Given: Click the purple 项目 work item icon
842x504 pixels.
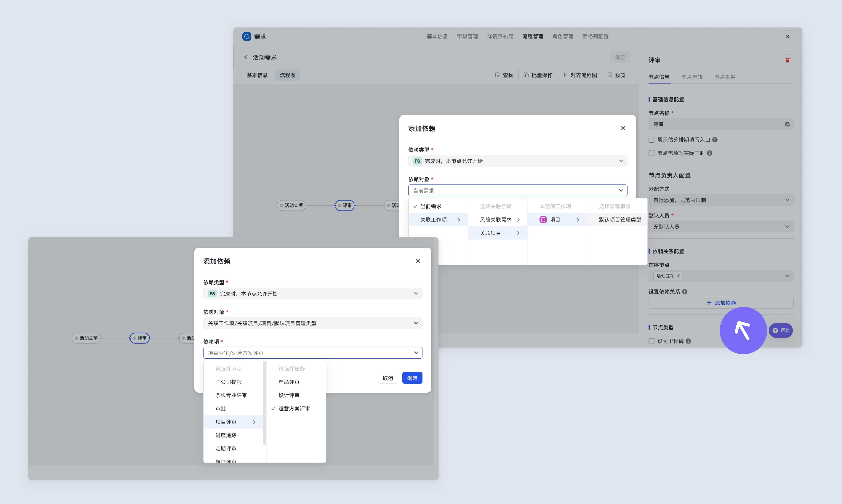Looking at the screenshot, I should tap(543, 220).
